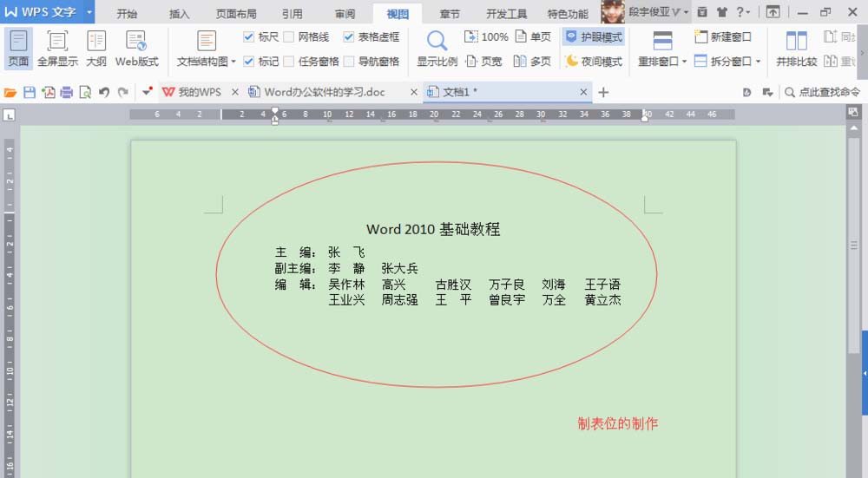Show multiple pages view (多页)

click(532, 62)
